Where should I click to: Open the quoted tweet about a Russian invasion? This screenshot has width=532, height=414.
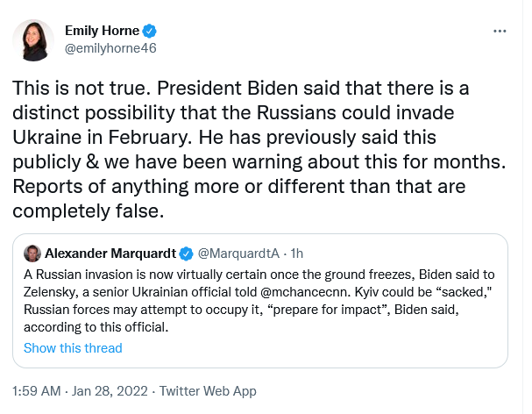pos(263,300)
